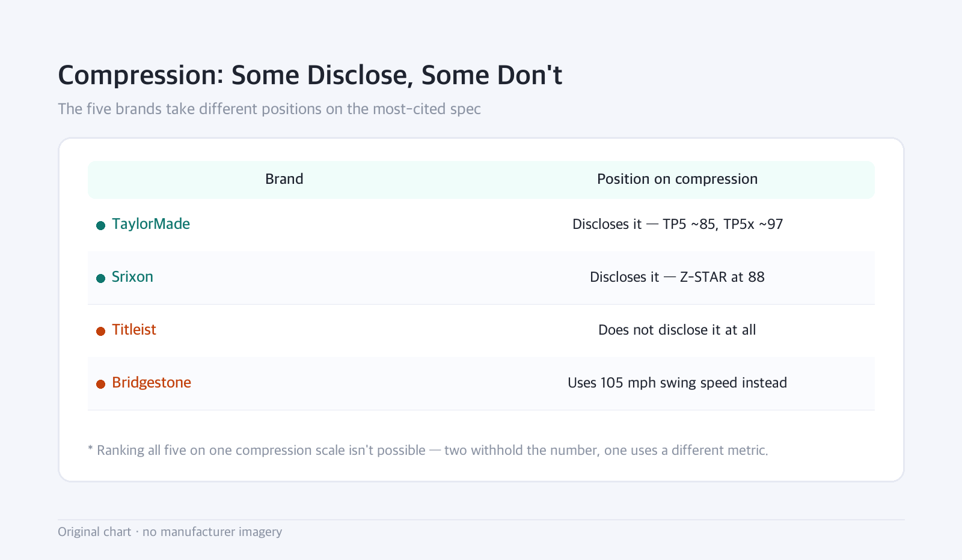Click the Bridgestone brand name

[x=152, y=383]
